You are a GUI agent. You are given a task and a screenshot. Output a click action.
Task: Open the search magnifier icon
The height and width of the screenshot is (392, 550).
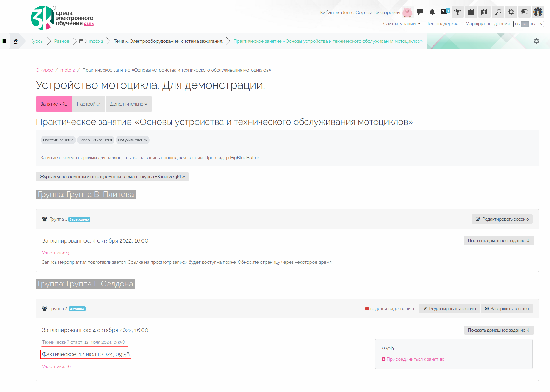tap(498, 12)
